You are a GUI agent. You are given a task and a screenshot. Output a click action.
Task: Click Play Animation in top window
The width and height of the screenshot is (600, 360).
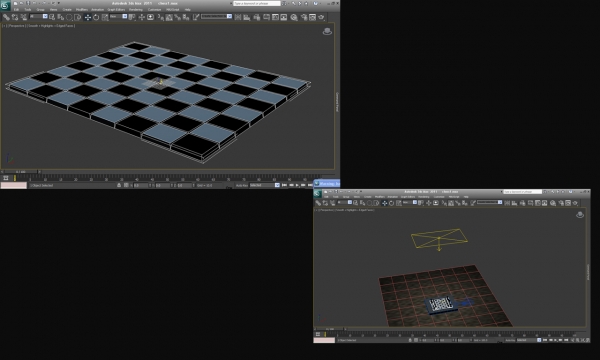pos(297,185)
